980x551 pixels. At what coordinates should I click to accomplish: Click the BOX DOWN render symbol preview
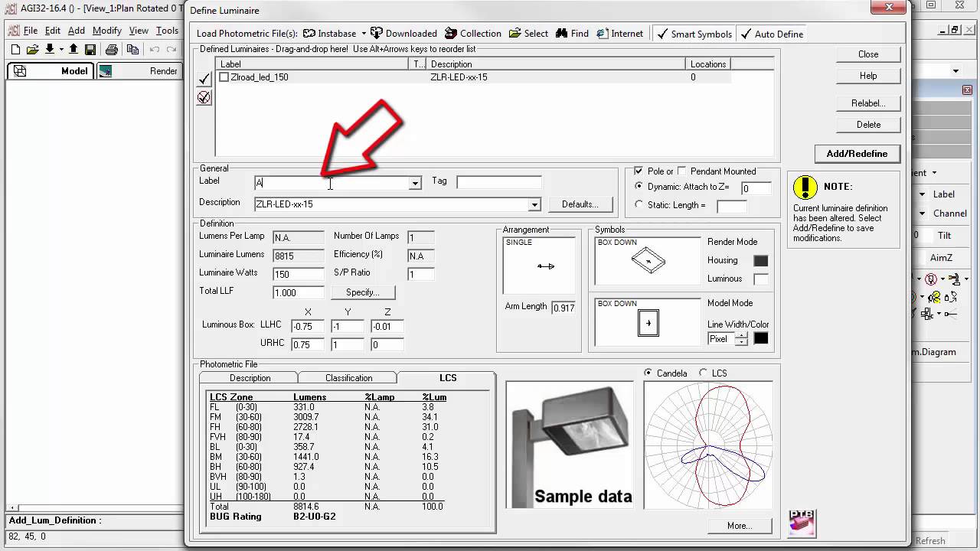point(648,261)
